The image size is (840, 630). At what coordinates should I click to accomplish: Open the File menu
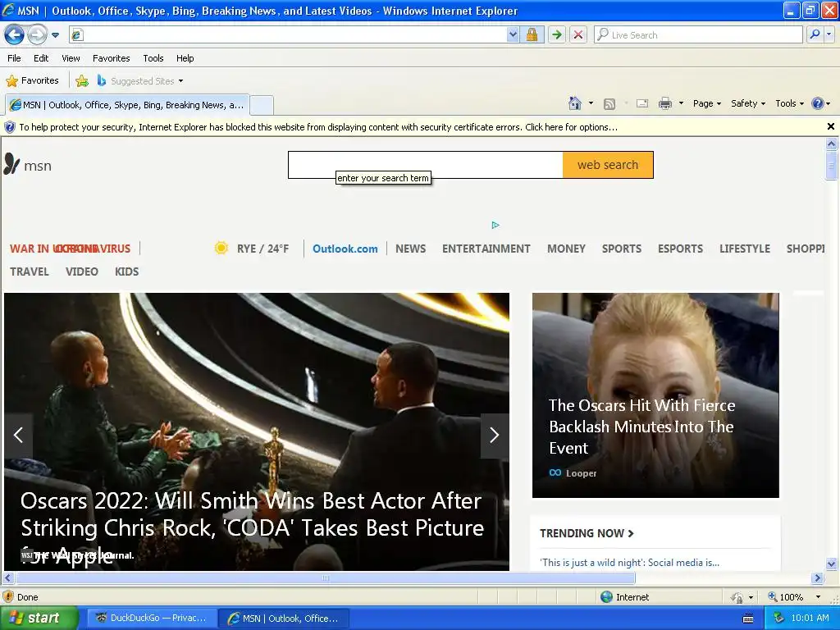coord(14,58)
